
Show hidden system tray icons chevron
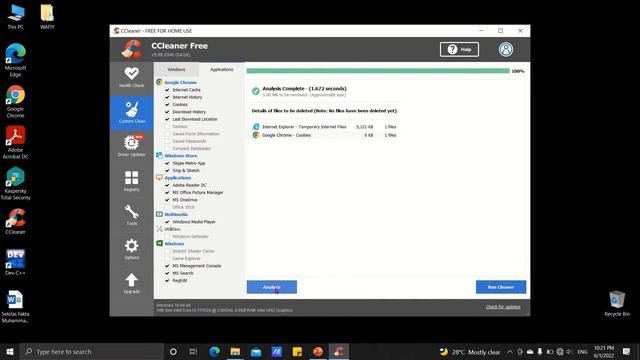[x=510, y=351]
